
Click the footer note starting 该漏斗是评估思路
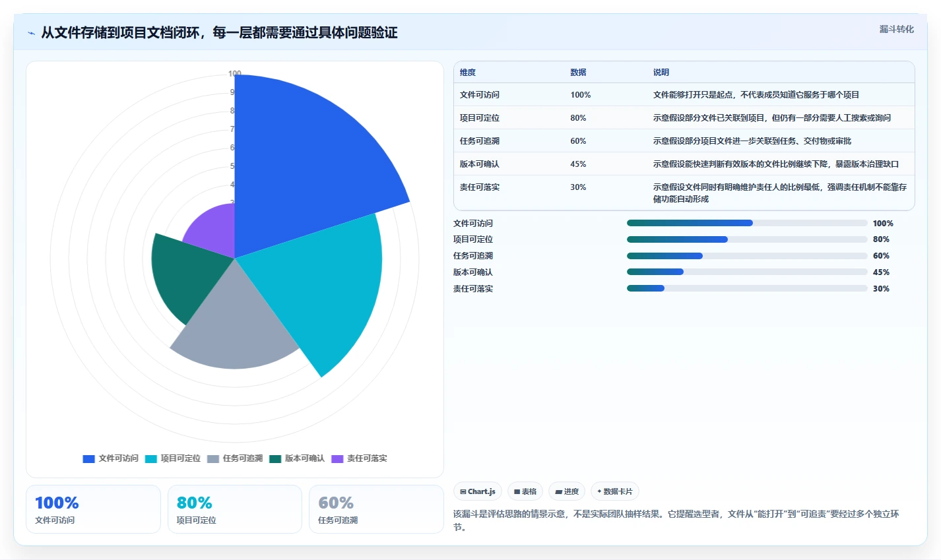[676, 520]
